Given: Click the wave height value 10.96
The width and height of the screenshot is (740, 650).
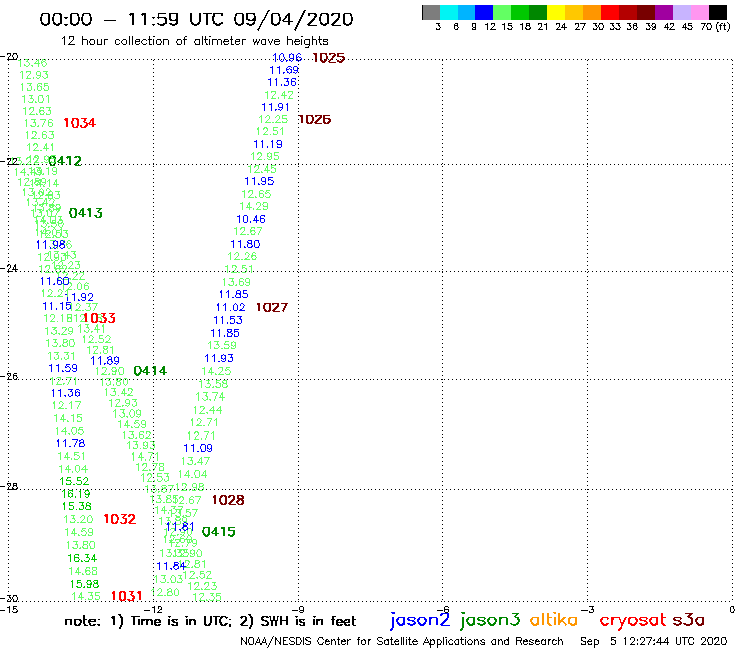Looking at the screenshot, I should (287, 58).
